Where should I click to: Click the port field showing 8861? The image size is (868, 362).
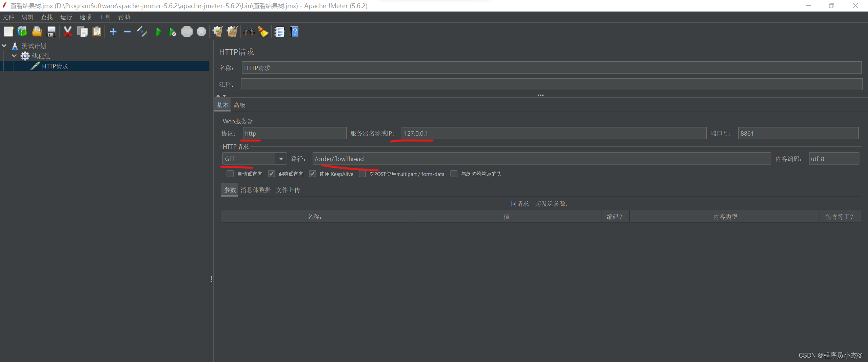pyautogui.click(x=798, y=133)
